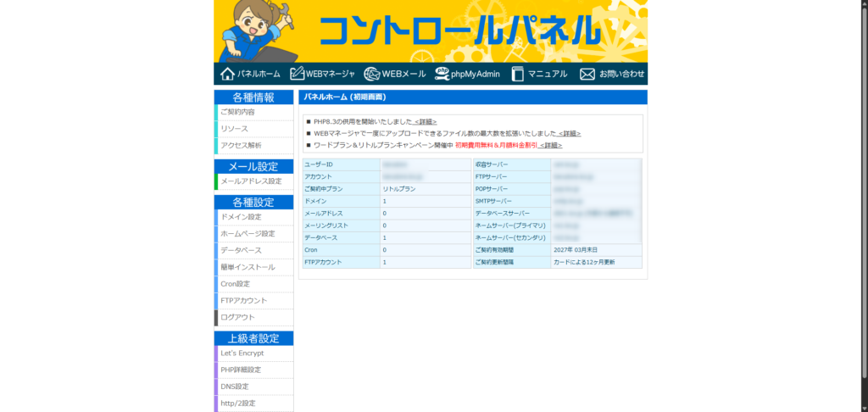Click the FTPサーバー label cell

[x=511, y=176]
